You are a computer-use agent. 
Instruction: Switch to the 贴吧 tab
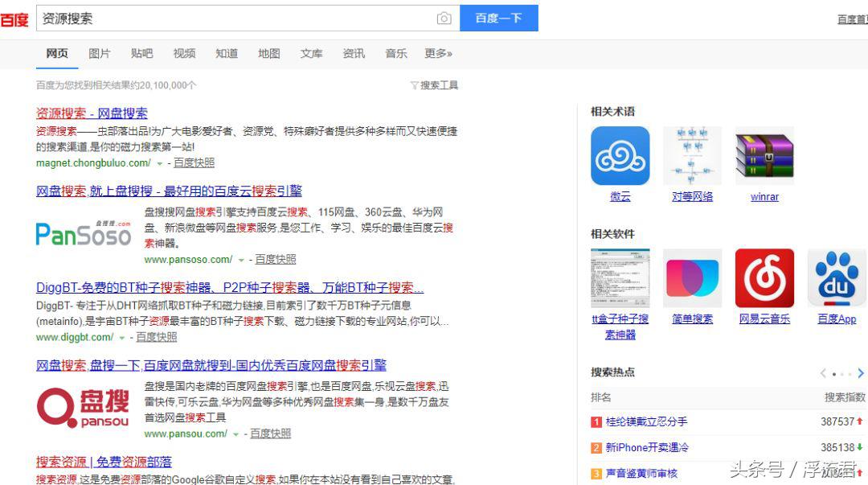pos(141,53)
